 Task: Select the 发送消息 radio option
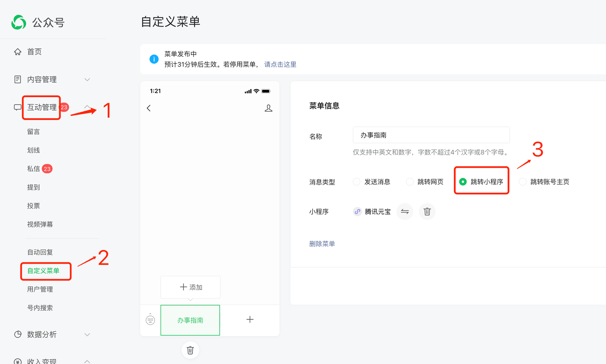tap(356, 182)
